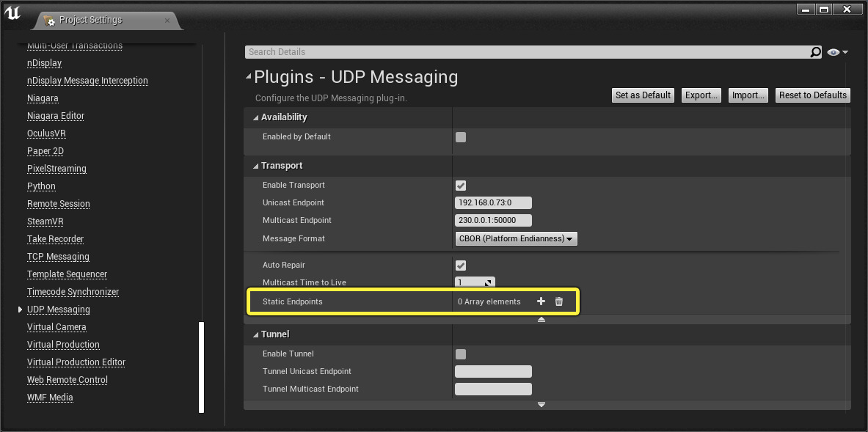
Task: Open Virtual Camera settings
Action: pyautogui.click(x=56, y=327)
